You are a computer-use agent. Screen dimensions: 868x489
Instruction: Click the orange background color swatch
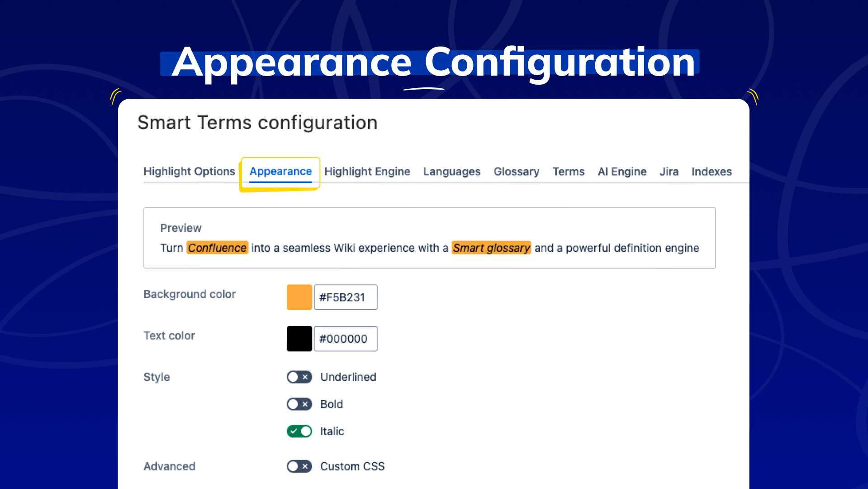pyautogui.click(x=299, y=297)
